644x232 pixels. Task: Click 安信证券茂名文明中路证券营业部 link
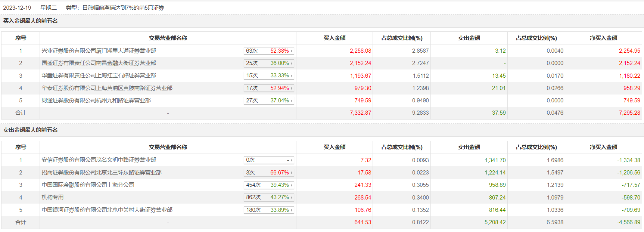(99, 160)
